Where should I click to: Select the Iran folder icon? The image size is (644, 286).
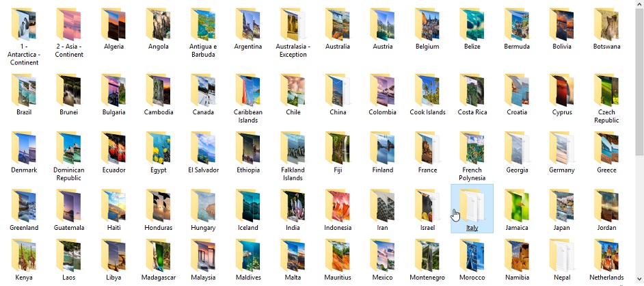tap(382, 205)
